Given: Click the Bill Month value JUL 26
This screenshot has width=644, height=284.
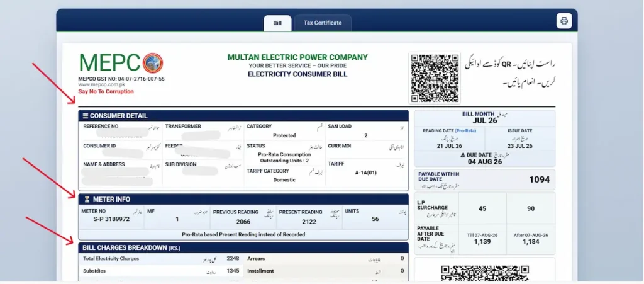Looking at the screenshot, I should (485, 121).
